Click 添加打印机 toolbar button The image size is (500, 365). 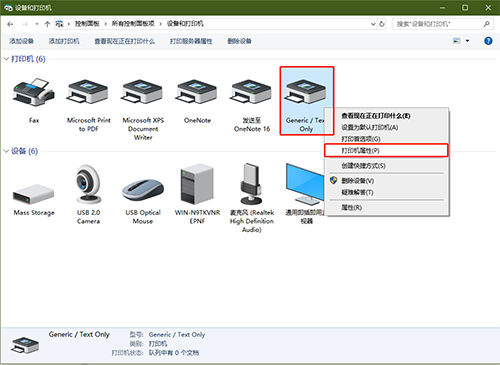point(64,41)
